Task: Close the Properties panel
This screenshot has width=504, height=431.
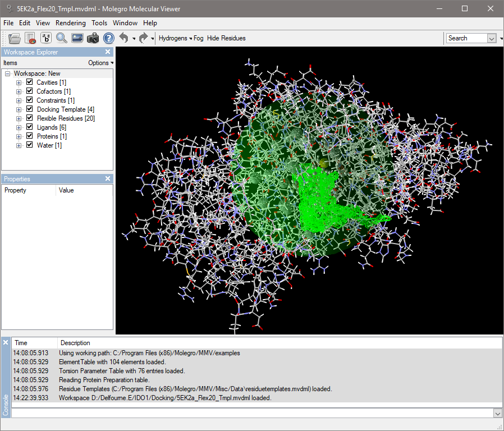Action: (108, 178)
